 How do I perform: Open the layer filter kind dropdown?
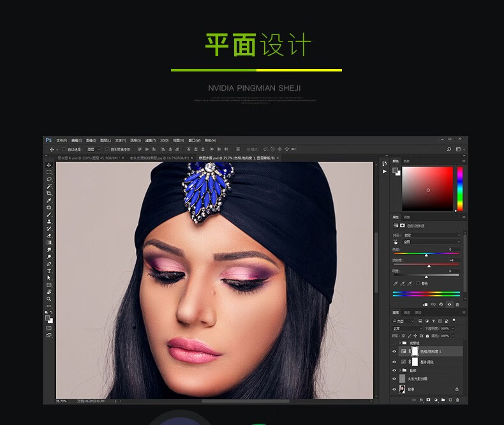point(404,321)
